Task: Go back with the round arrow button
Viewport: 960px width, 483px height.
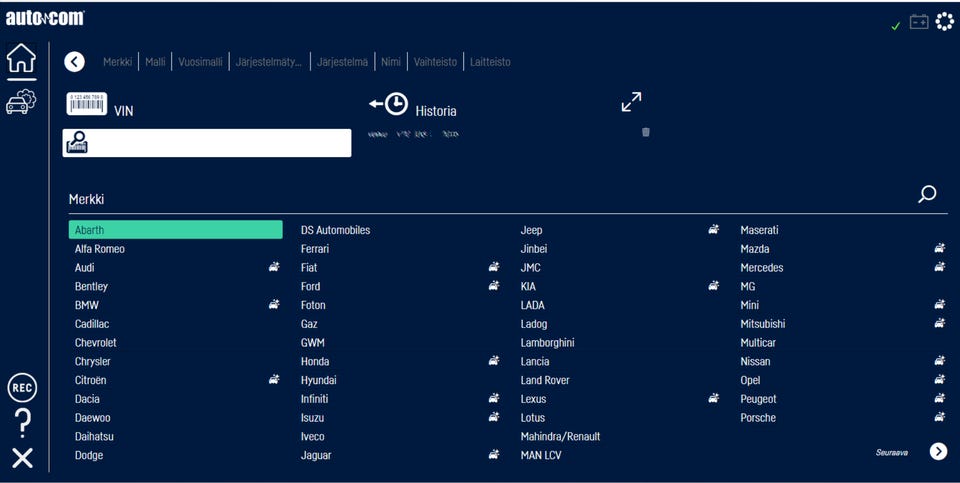Action: point(74,62)
